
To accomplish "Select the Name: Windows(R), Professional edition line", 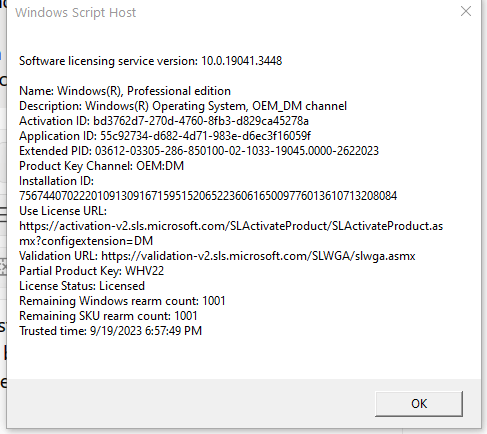I will [x=125, y=91].
